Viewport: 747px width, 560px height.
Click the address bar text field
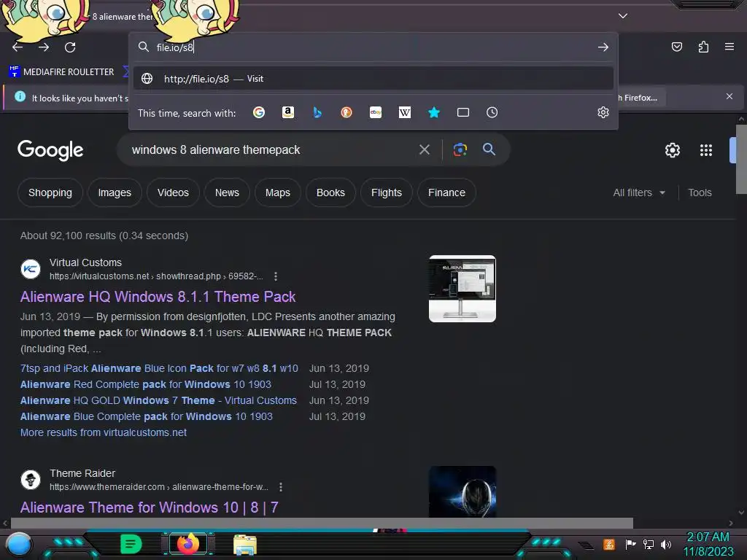click(x=371, y=47)
